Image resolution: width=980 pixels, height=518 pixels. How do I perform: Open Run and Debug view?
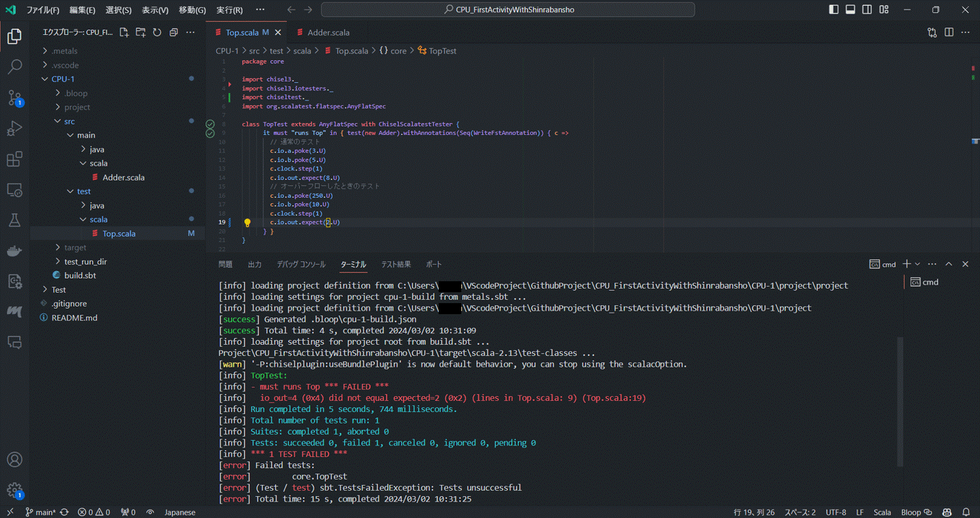(14, 129)
